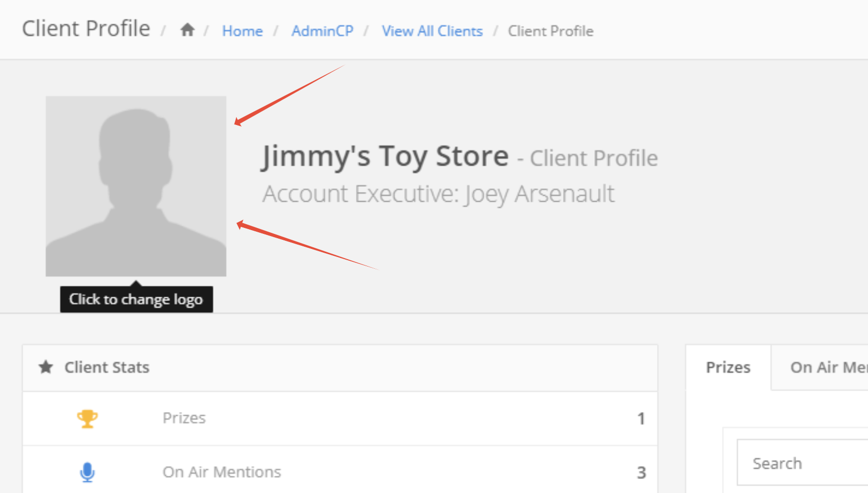Select the On Air Mentions stat label
Viewport: 868px width, 493px height.
[222, 472]
